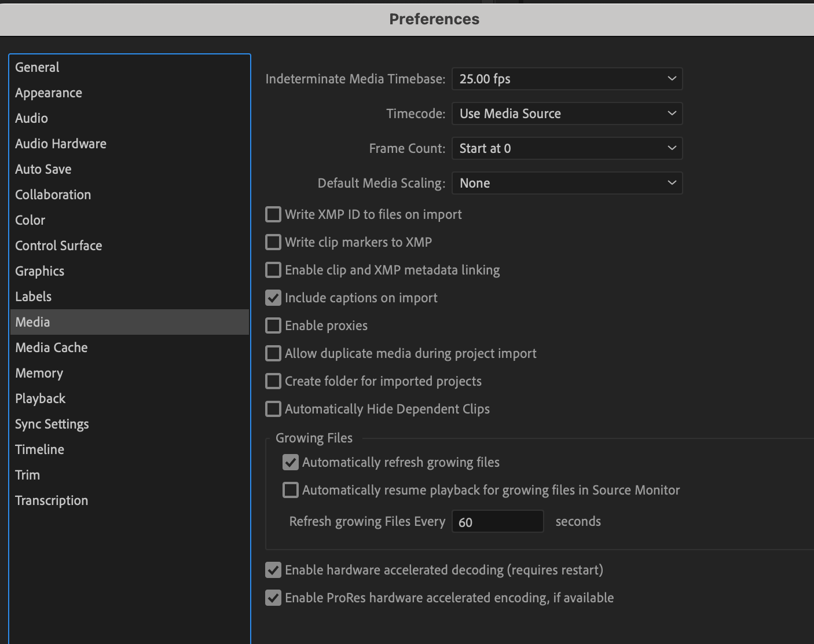Toggle Automatically Hide Dependent Clips
Viewport: 814px width, 644px height.
(273, 409)
